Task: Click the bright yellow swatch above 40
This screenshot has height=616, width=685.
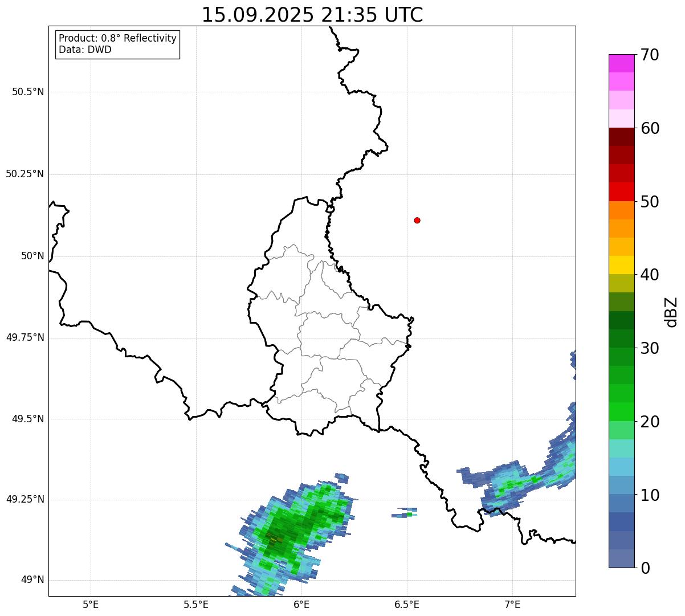Action: tap(621, 265)
